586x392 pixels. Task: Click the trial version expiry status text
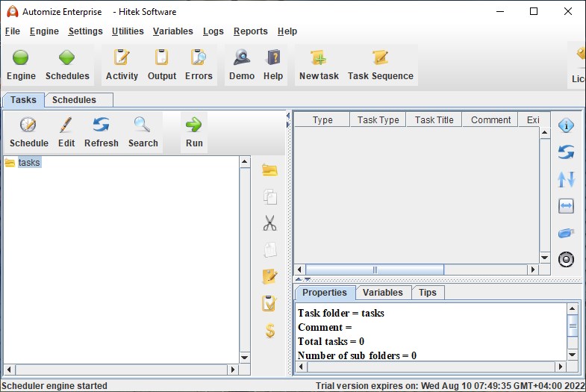coord(450,385)
